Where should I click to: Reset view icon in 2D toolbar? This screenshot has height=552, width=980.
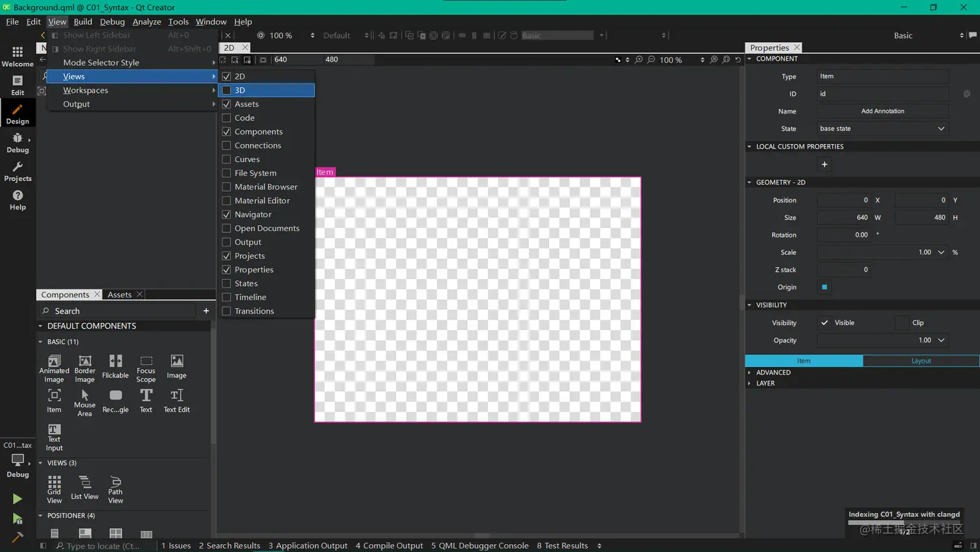(738, 60)
